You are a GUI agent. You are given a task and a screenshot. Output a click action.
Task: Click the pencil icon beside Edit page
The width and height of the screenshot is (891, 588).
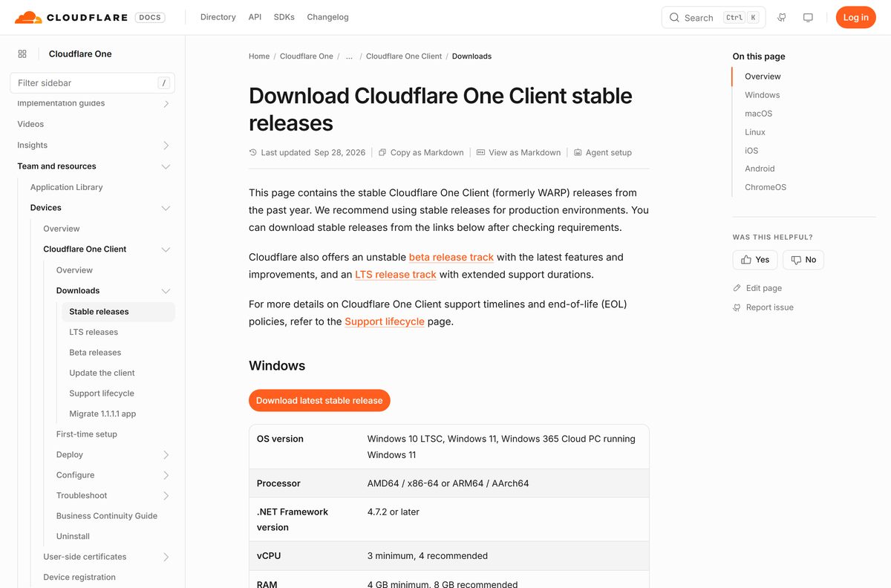[x=737, y=288]
